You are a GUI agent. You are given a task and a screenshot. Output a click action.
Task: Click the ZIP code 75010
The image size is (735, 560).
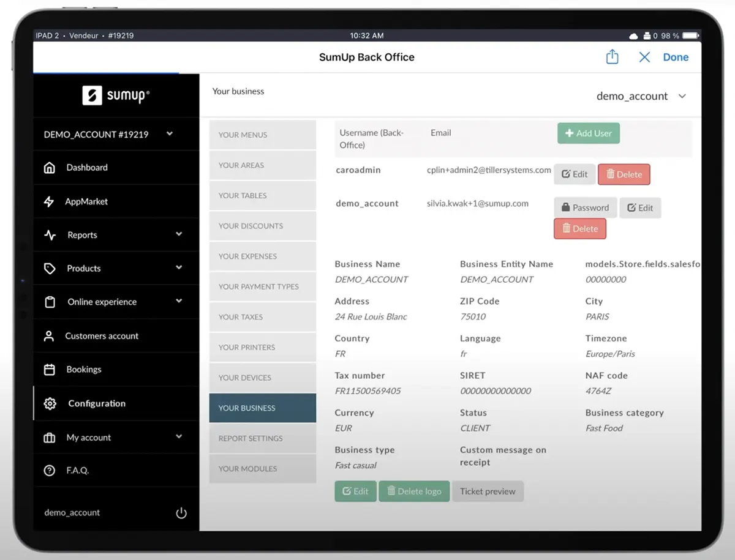click(473, 317)
